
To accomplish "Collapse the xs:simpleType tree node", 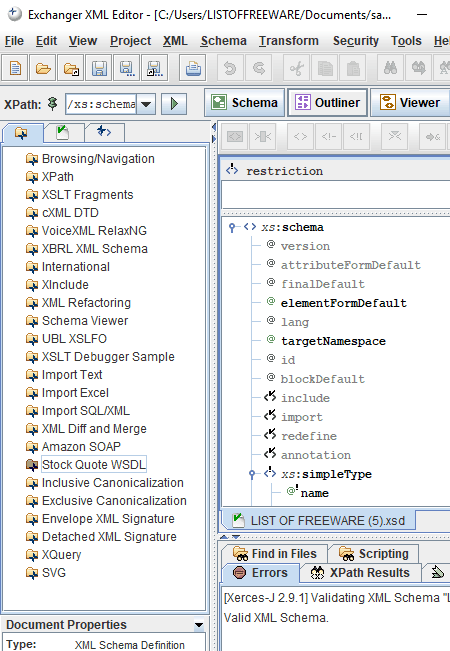I will [x=252, y=474].
